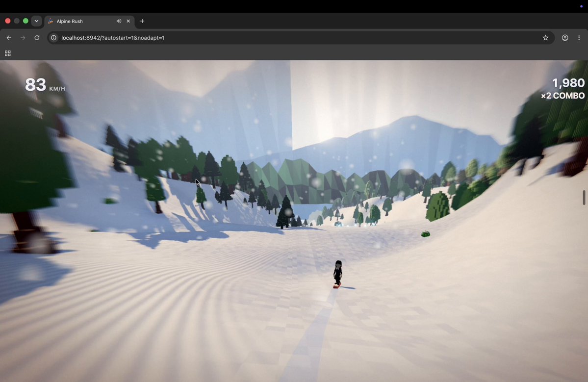
Task: Click the snowboarder character
Action: pos(337,275)
